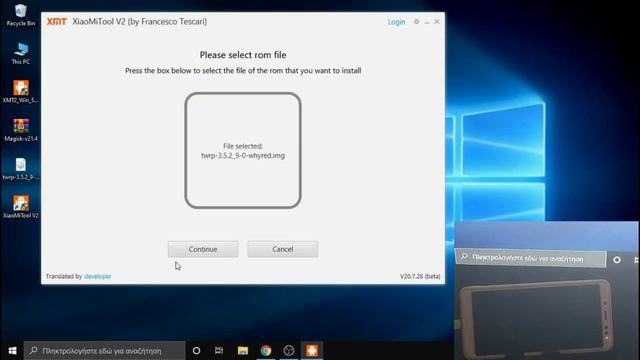Open the Windows Start menu
This screenshot has width=640, height=360.
(12, 351)
